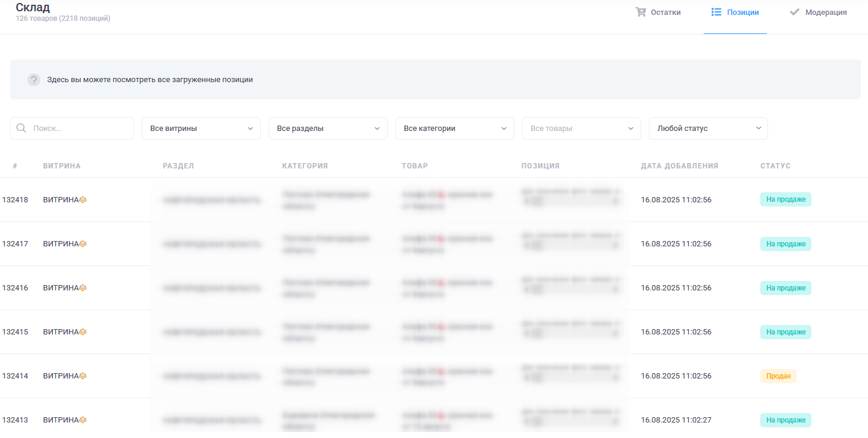
Task: Click the Продан status badge
Action: click(778, 376)
